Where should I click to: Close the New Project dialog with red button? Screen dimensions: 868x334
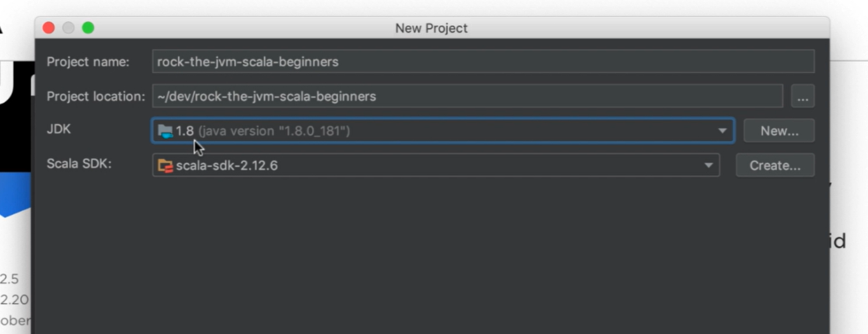click(x=49, y=27)
